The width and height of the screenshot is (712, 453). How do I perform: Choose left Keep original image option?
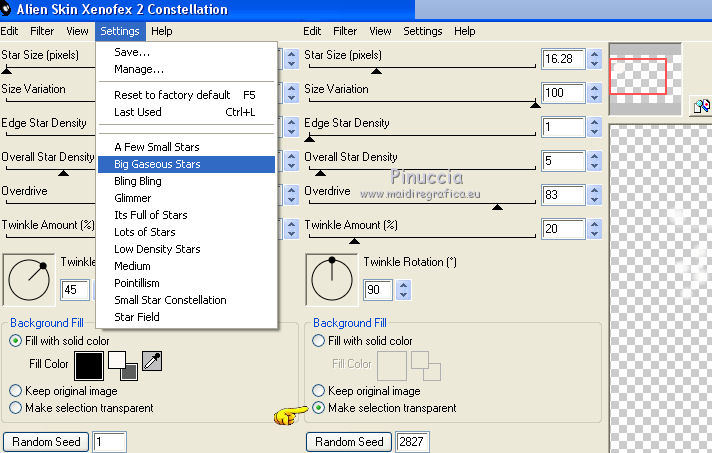click(x=16, y=391)
